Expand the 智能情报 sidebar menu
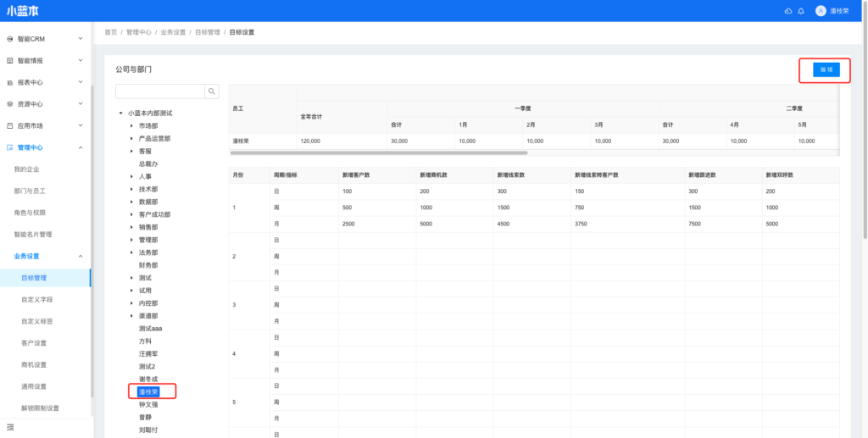This screenshot has width=868, height=438. pos(81,61)
